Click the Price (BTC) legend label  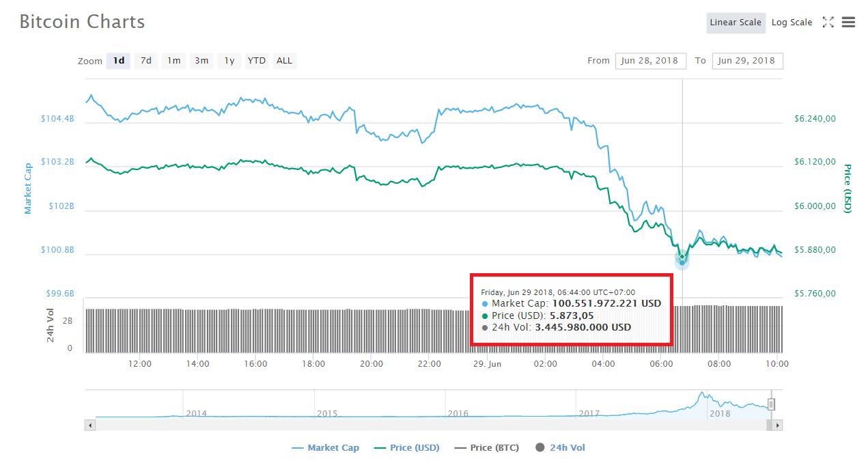coord(493,447)
